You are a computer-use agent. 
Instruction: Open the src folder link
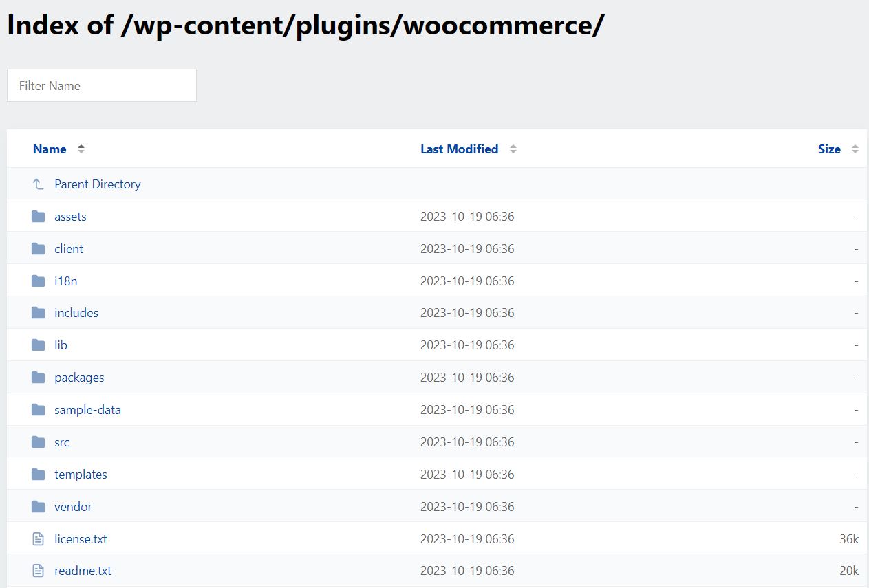(x=62, y=442)
